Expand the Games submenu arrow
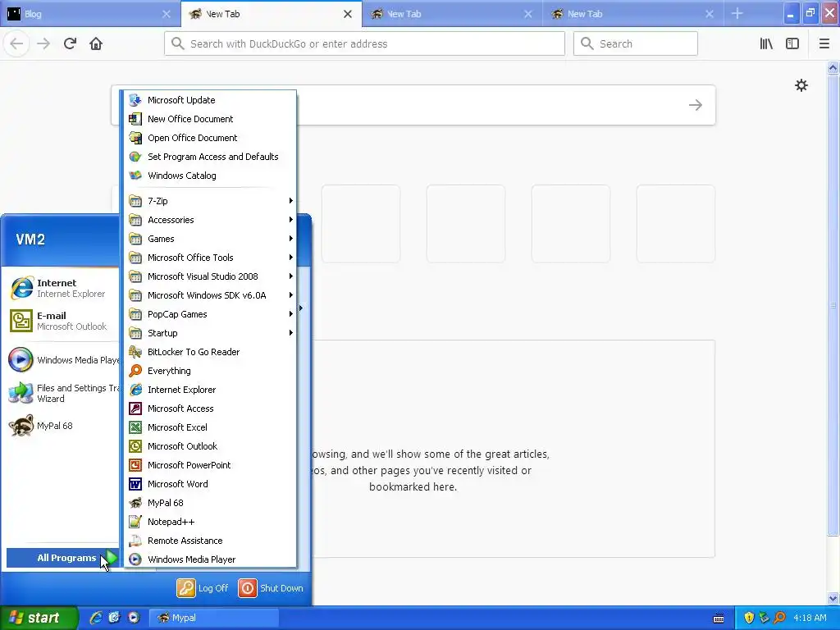Screen dimensions: 840x630 tap(291, 239)
